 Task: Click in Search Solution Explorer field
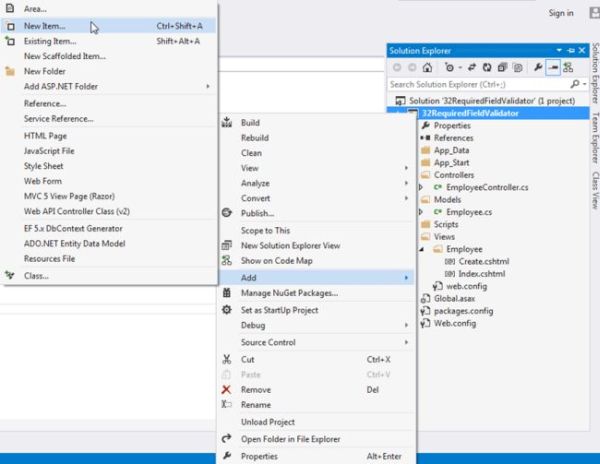pos(478,84)
